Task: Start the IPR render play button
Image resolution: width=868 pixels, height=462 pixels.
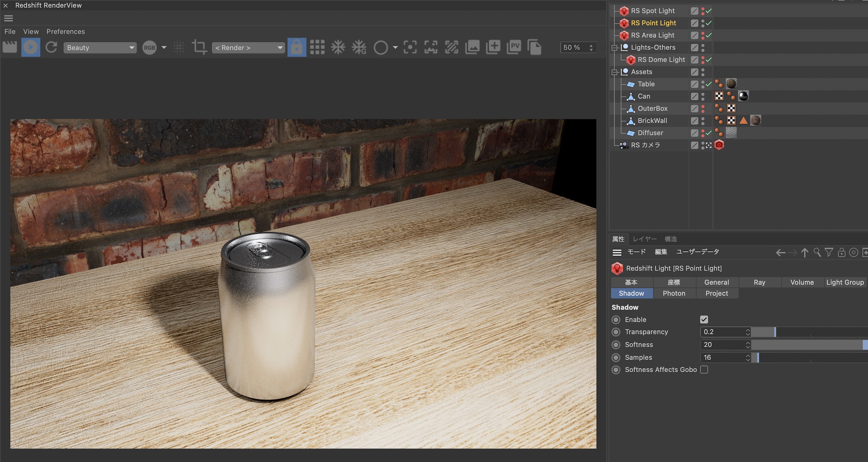Action: pyautogui.click(x=30, y=47)
